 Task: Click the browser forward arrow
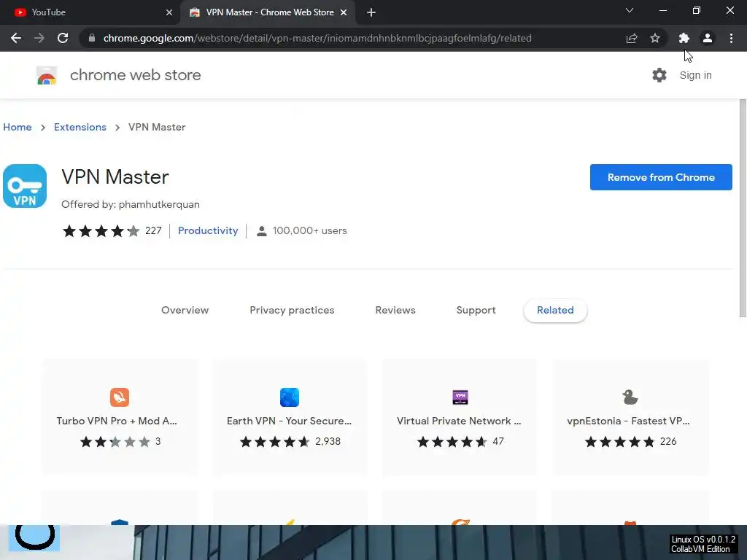click(39, 38)
